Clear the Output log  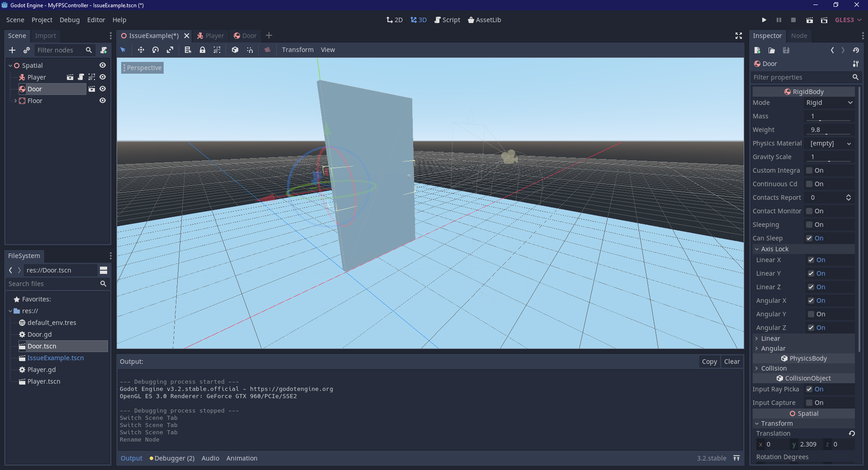732,362
